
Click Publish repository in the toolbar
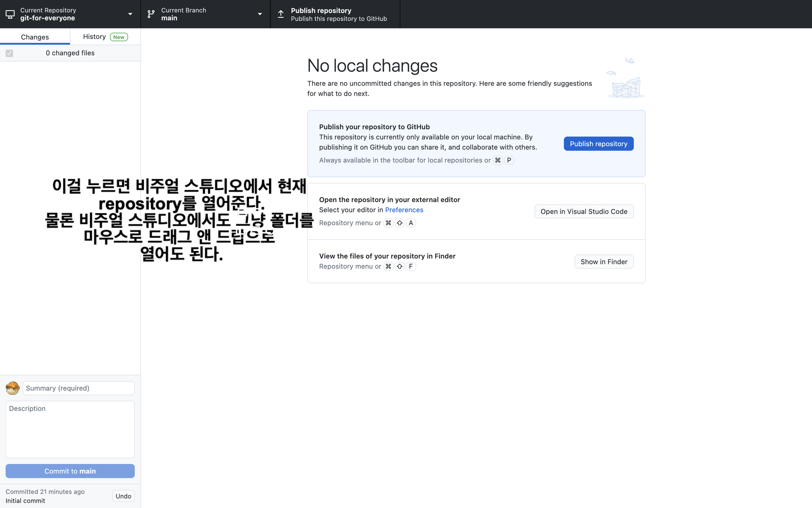click(335, 14)
